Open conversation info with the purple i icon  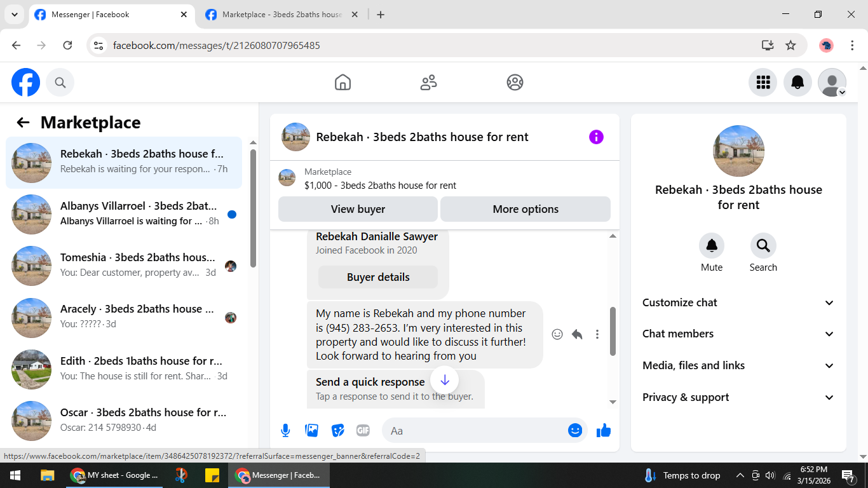(x=596, y=137)
